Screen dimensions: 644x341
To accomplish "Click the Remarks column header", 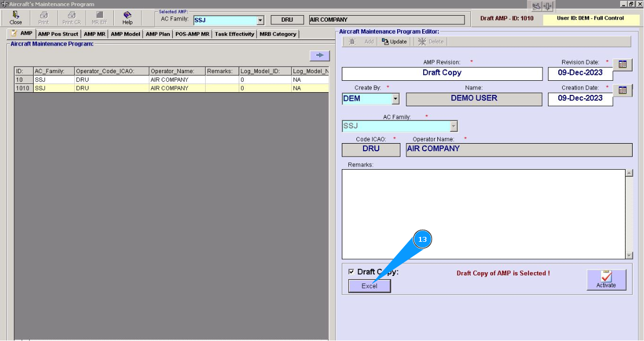I will point(222,71).
